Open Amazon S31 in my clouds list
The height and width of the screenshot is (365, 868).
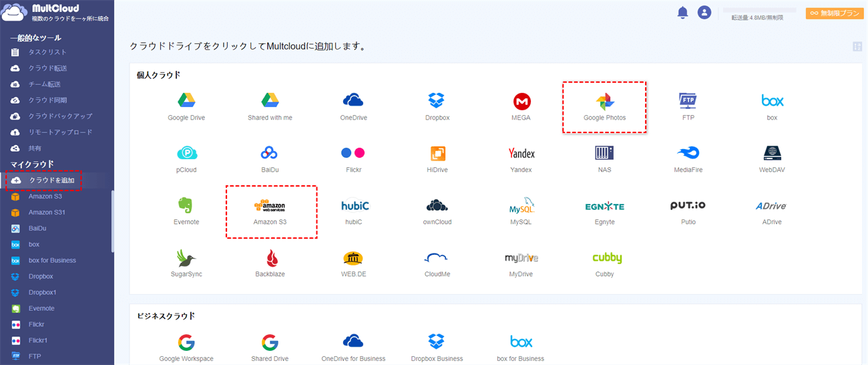pos(47,213)
